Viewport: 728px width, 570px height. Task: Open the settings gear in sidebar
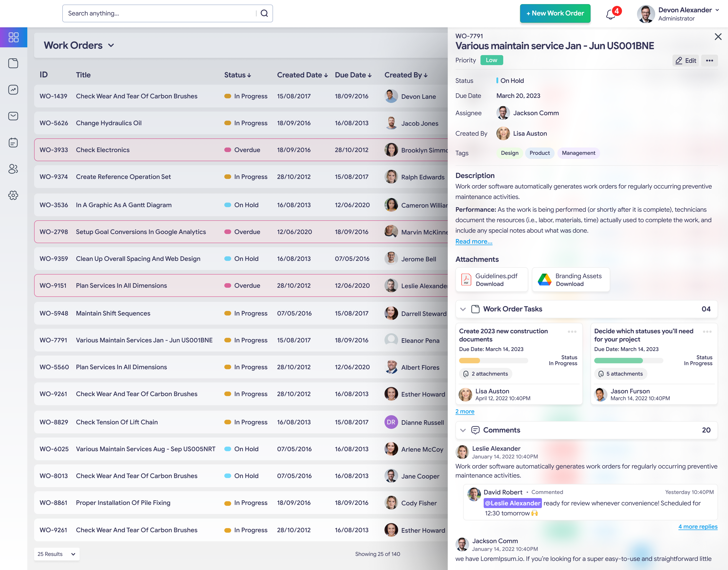coord(13,195)
